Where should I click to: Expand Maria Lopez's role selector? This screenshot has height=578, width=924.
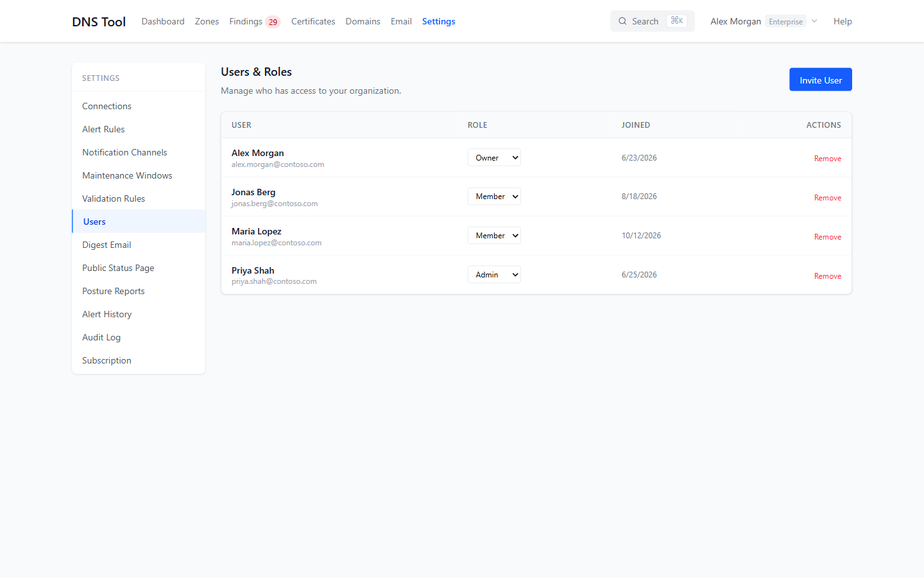tap(494, 236)
